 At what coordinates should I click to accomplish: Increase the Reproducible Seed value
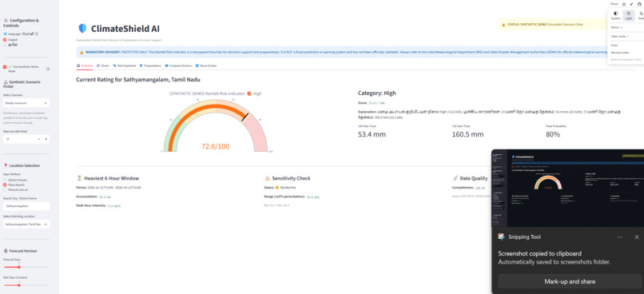(46, 139)
